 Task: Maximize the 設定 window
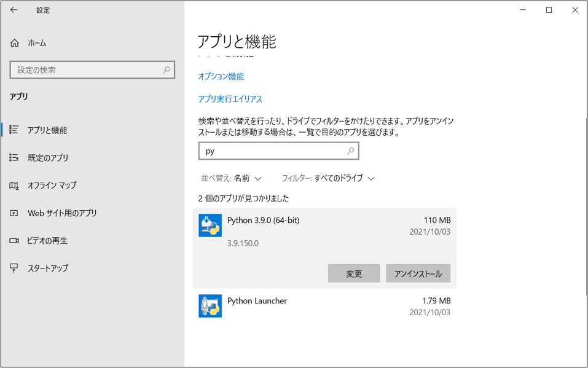[x=549, y=10]
